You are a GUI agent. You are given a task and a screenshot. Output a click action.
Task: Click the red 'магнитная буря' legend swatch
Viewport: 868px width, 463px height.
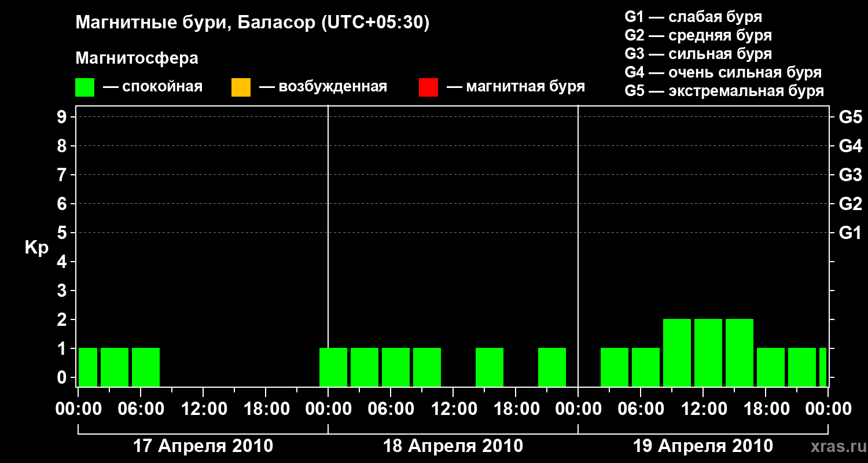pyautogui.click(x=428, y=87)
